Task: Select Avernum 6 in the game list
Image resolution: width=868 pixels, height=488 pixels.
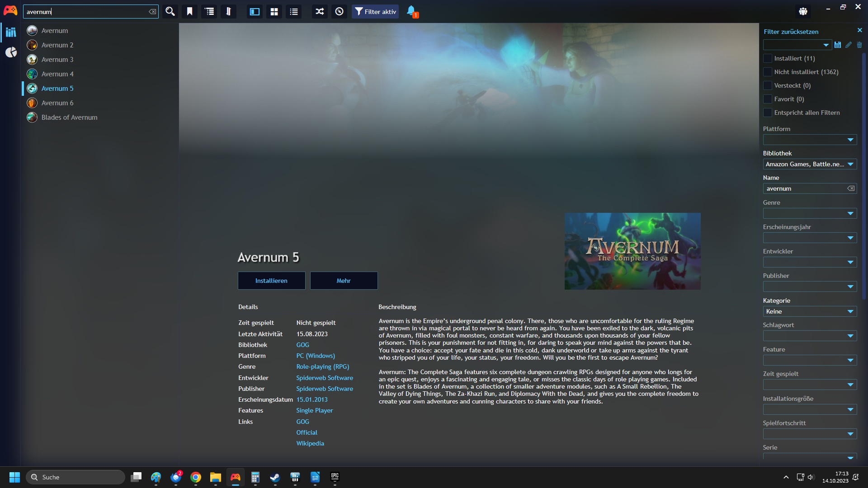Action: pyautogui.click(x=100, y=103)
